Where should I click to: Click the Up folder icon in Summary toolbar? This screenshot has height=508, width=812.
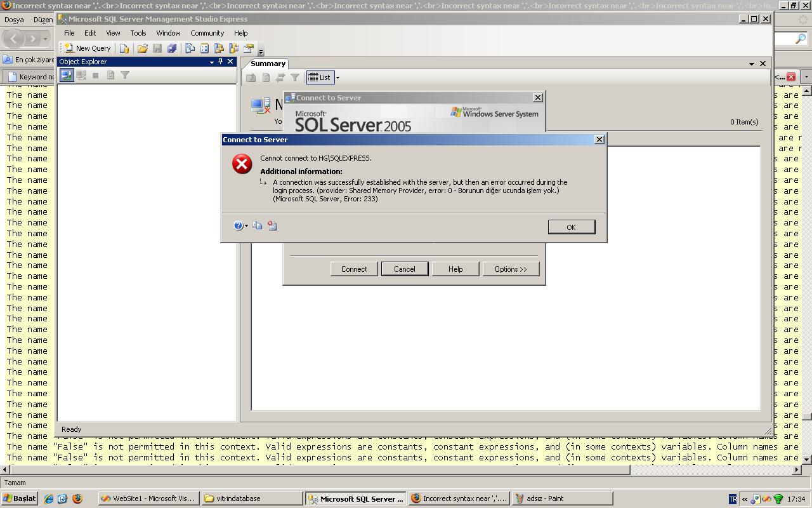(251, 77)
